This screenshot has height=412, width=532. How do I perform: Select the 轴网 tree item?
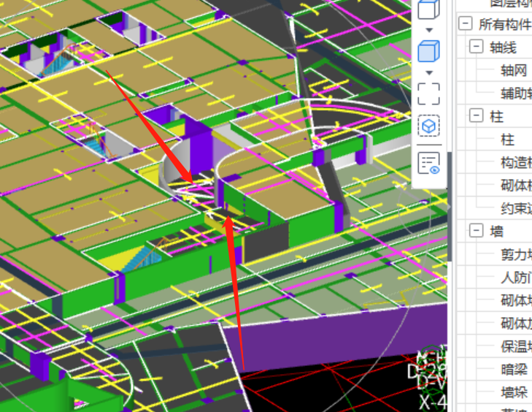pyautogui.click(x=514, y=70)
